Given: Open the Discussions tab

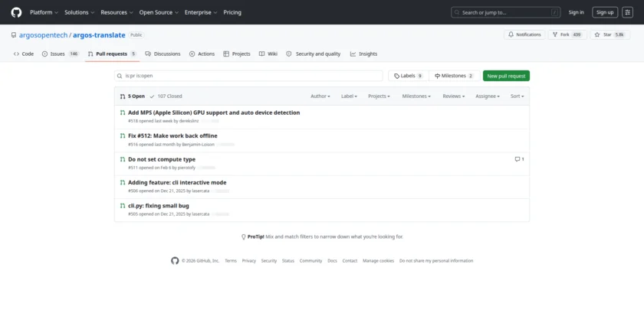Looking at the screenshot, I should [163, 54].
